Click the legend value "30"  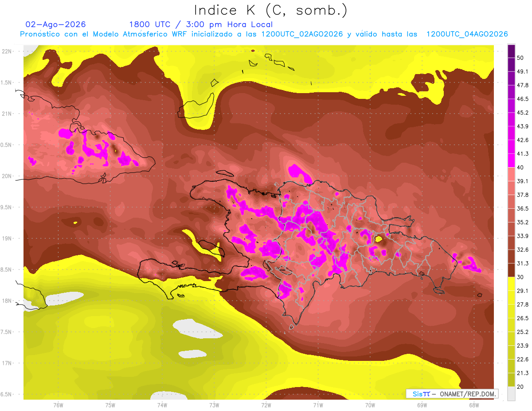pos(521,277)
